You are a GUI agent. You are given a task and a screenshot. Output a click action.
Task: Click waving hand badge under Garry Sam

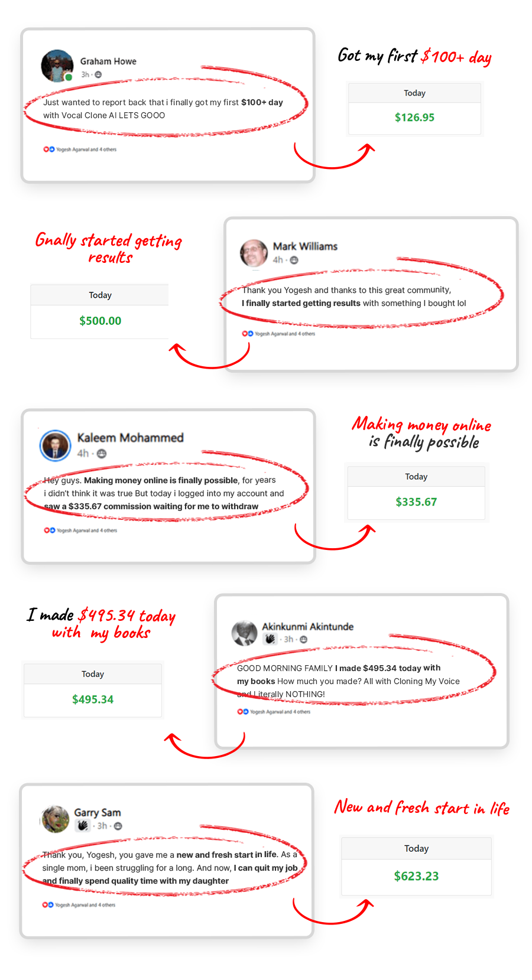(x=83, y=826)
